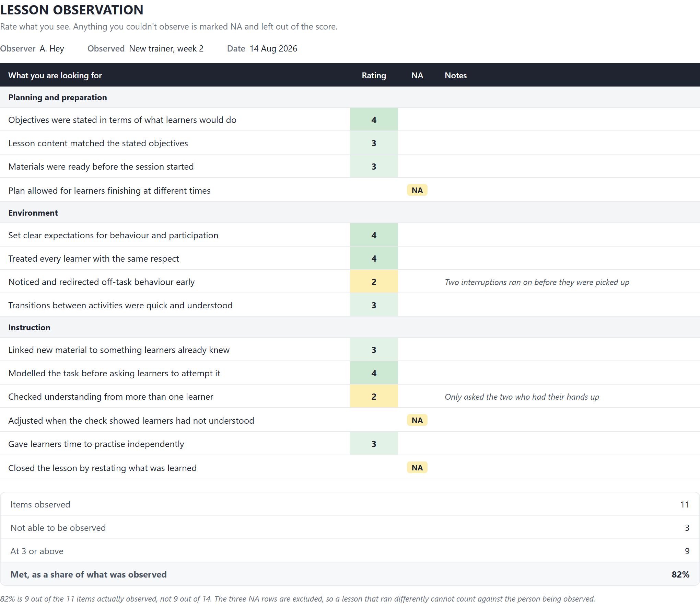Click the LESSON OBSERVATION title

click(72, 10)
